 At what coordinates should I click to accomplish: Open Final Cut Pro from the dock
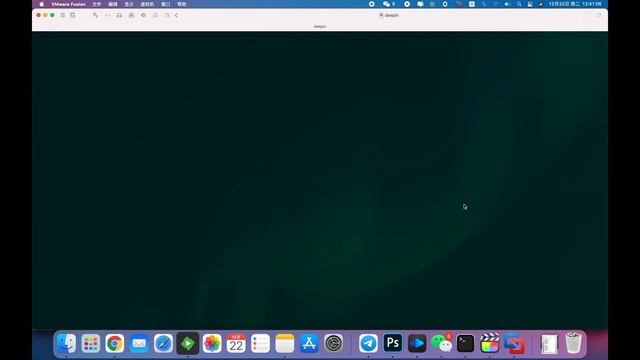tap(490, 343)
